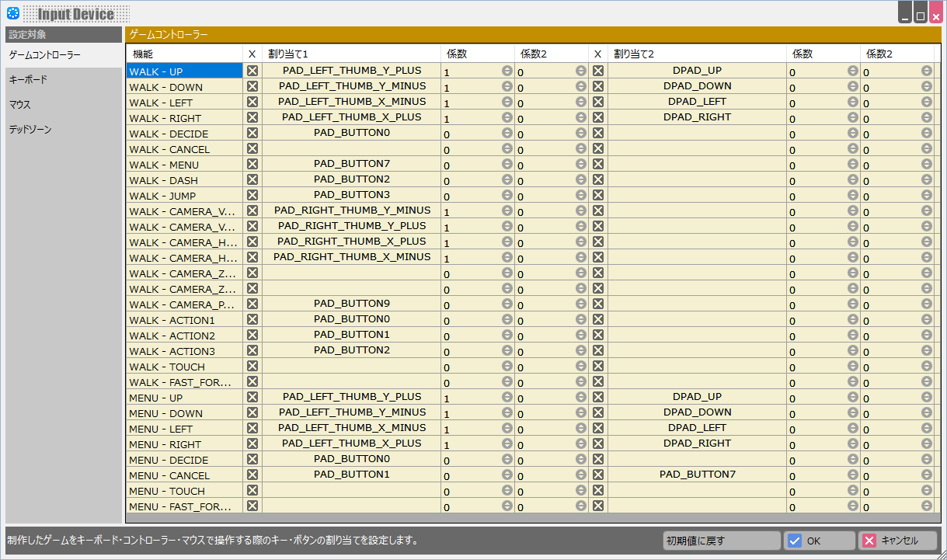This screenshot has width=947, height=560.
Task: Select the PAD_BUTTON9 assignment cell
Action: (352, 304)
